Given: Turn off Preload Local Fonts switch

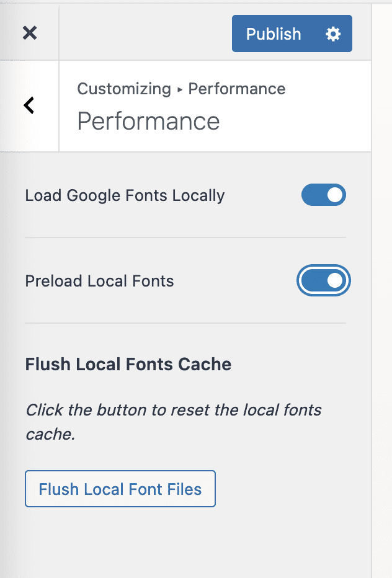Looking at the screenshot, I should point(323,281).
